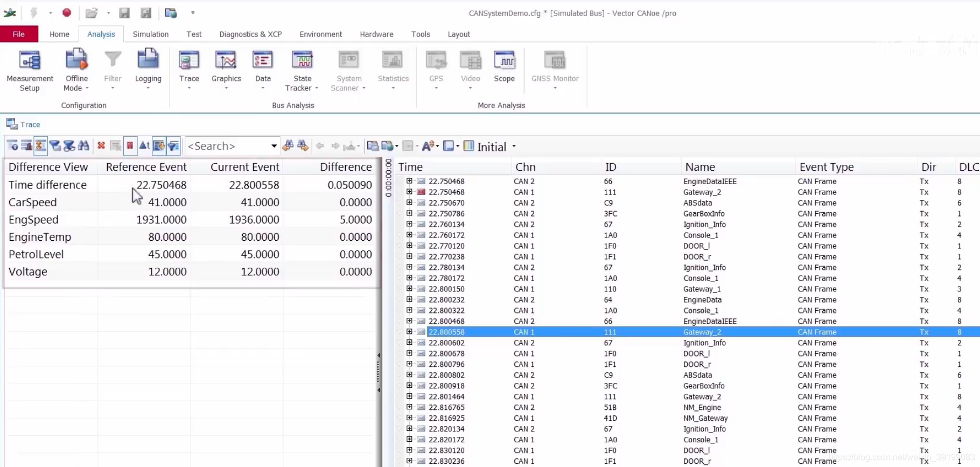This screenshot has height=467, width=980.
Task: Select the EngSpeed row in Difference View
Action: coord(191,220)
